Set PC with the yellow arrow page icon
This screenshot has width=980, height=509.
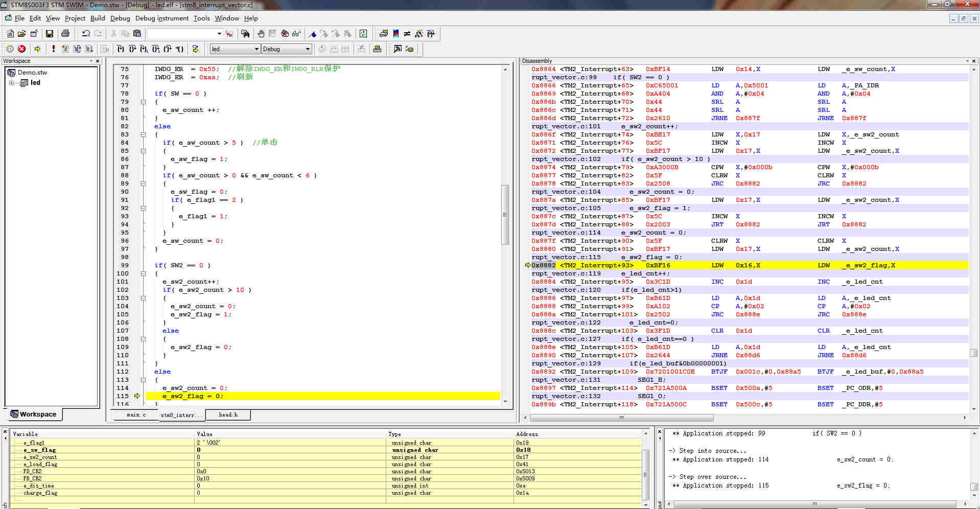pyautogui.click(x=195, y=49)
